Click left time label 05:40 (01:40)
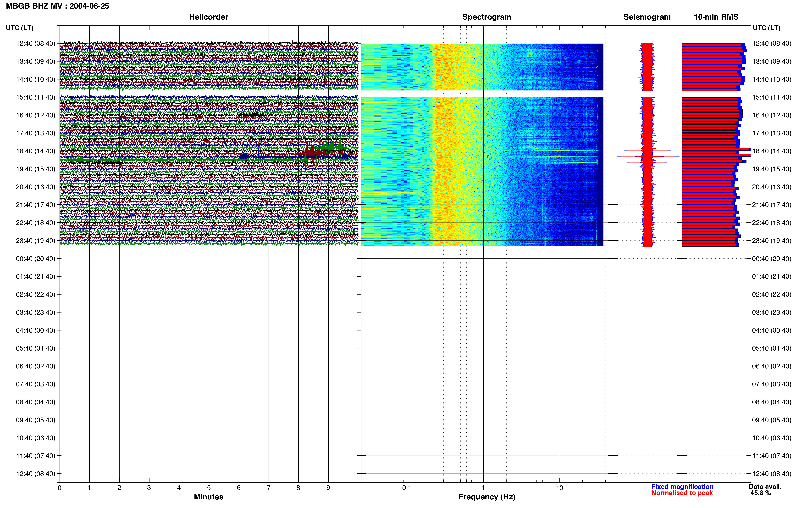The image size is (812, 508). tap(36, 348)
